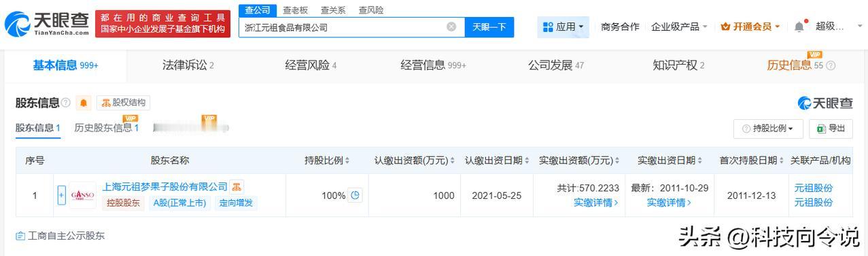Switch to 查老板 search tab

[x=295, y=10]
